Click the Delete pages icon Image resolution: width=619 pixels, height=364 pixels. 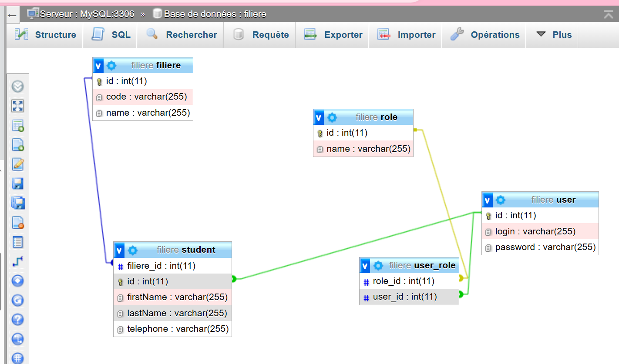pyautogui.click(x=17, y=223)
